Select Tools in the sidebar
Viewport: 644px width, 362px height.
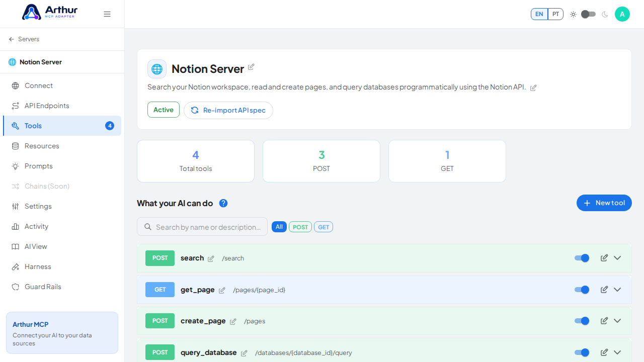pos(62,126)
